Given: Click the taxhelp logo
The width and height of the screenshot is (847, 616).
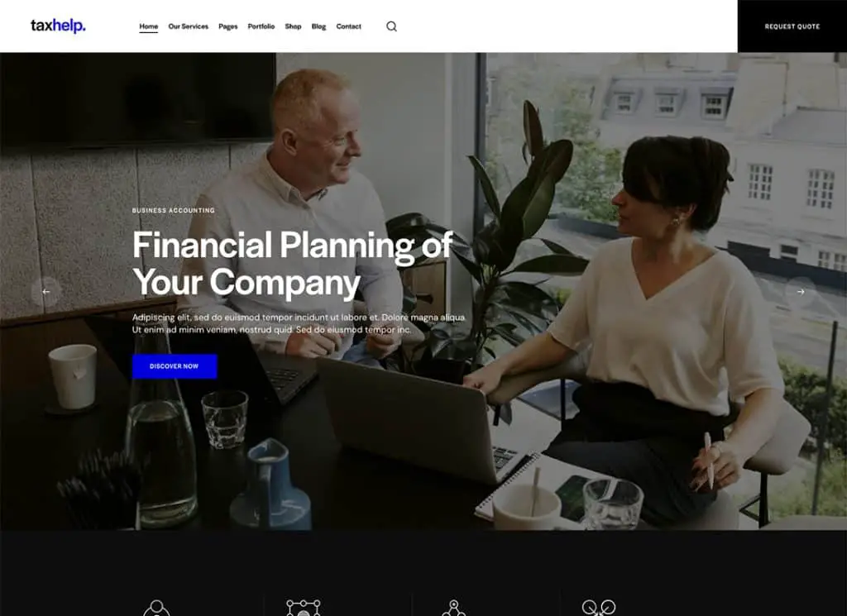Looking at the screenshot, I should 59,26.
